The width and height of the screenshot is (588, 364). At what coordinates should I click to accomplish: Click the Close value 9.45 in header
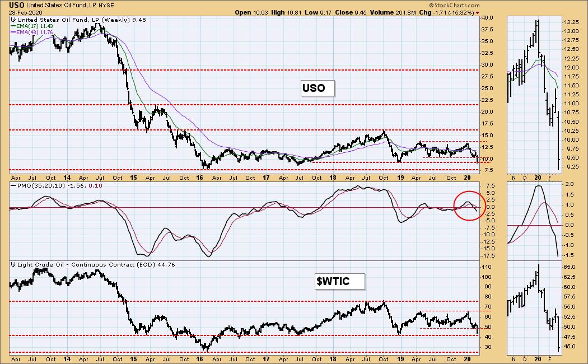[361, 12]
